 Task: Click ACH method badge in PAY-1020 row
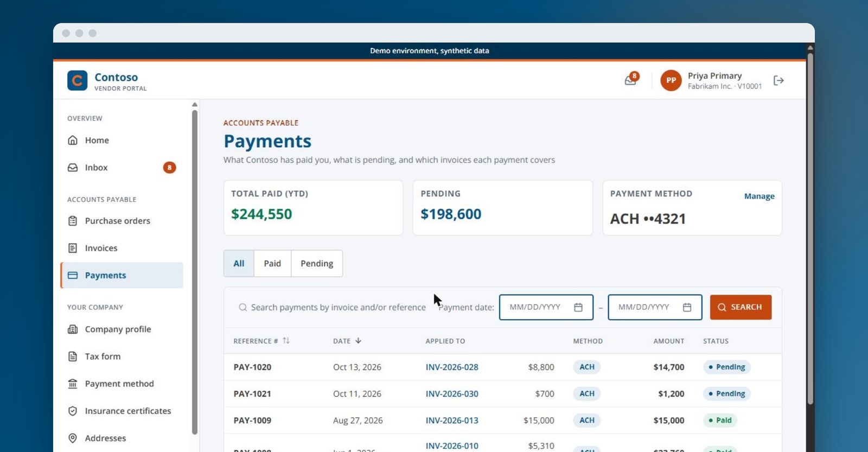[x=587, y=367]
